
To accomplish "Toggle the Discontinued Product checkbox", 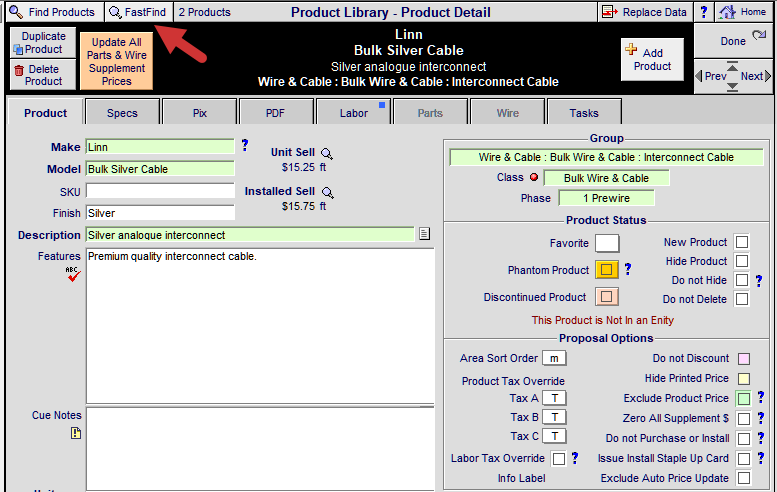I will (607, 297).
